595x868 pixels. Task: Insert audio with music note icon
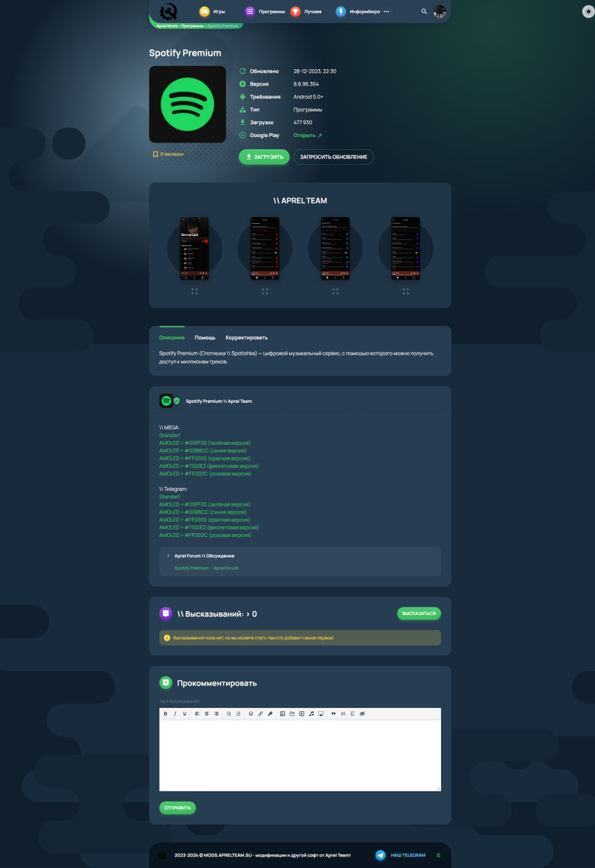point(311,713)
